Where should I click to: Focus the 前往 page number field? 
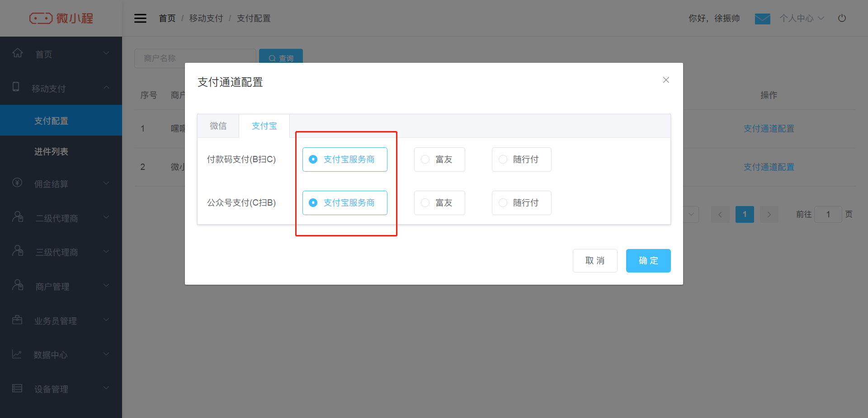coord(828,214)
